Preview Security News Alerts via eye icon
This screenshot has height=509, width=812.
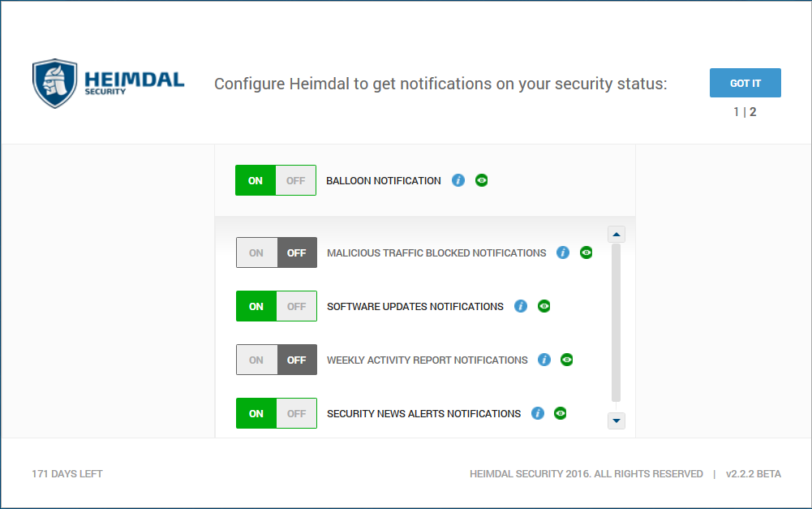coord(560,413)
